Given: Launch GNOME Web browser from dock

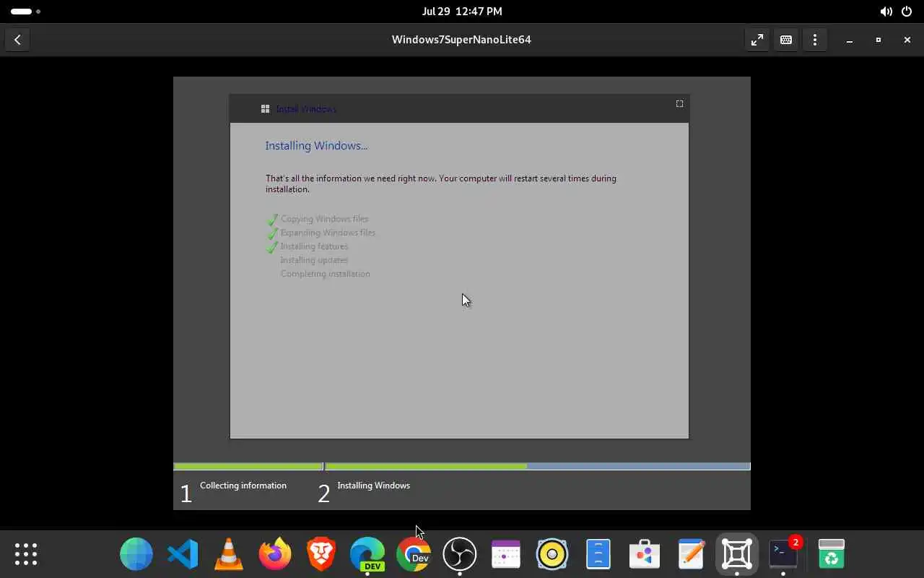Looking at the screenshot, I should tap(136, 554).
